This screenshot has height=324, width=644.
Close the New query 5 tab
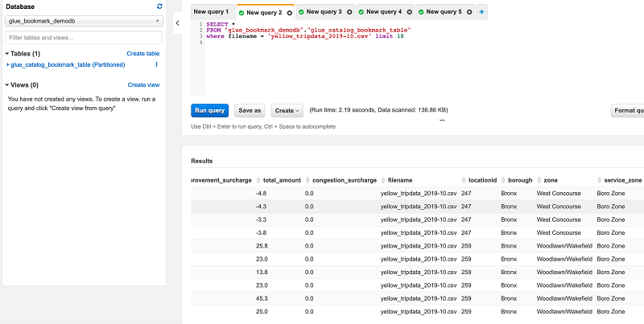tap(469, 13)
